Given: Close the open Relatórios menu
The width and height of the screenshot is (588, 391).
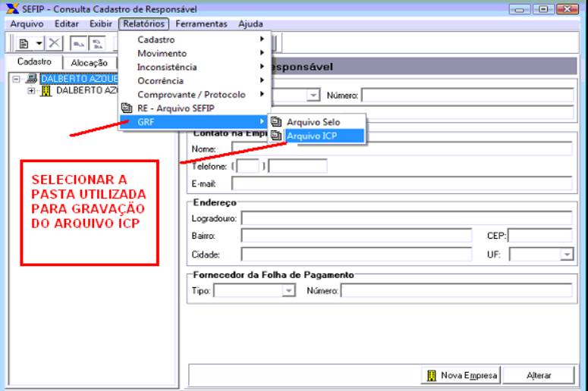Looking at the screenshot, I should (143, 23).
